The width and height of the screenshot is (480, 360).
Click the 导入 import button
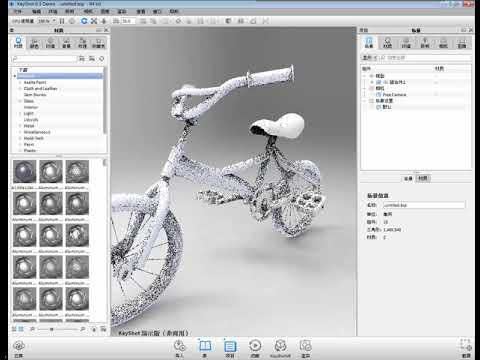[x=180, y=349]
